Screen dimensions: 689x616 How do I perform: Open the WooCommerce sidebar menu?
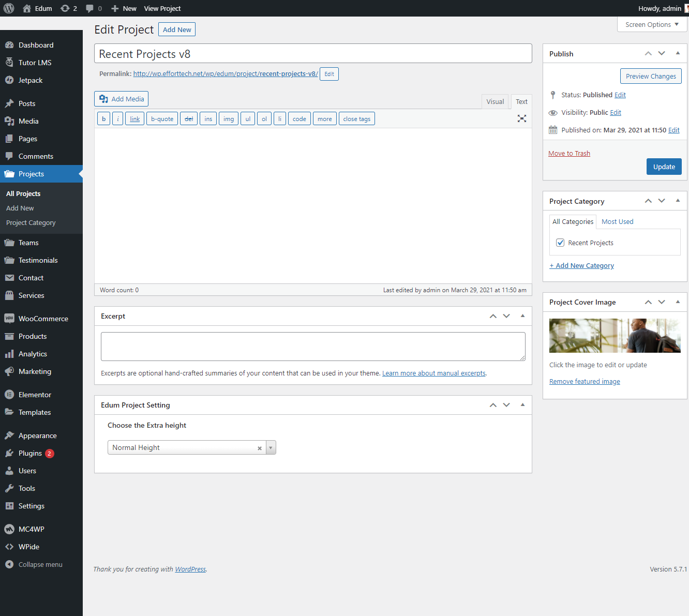tap(43, 319)
